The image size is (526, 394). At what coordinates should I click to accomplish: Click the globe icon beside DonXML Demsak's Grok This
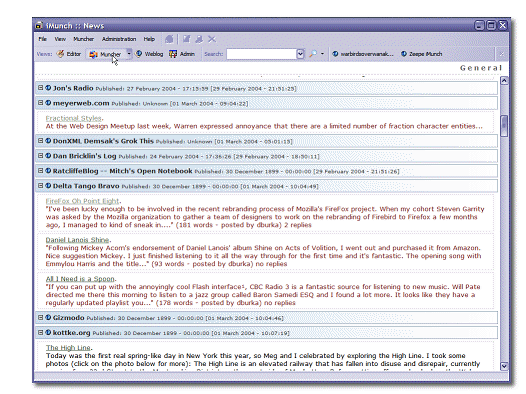point(48,141)
